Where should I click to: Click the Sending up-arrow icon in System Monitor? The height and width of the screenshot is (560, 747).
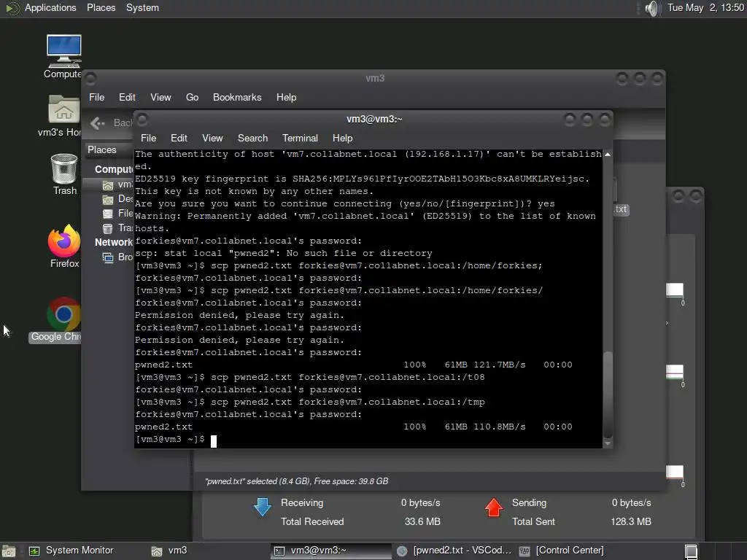point(494,507)
